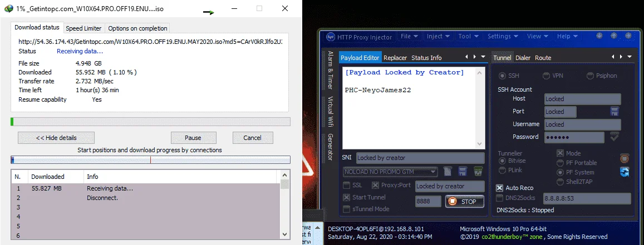Toggle the Mode checkbox
This screenshot has width=644, height=245.
560,153
